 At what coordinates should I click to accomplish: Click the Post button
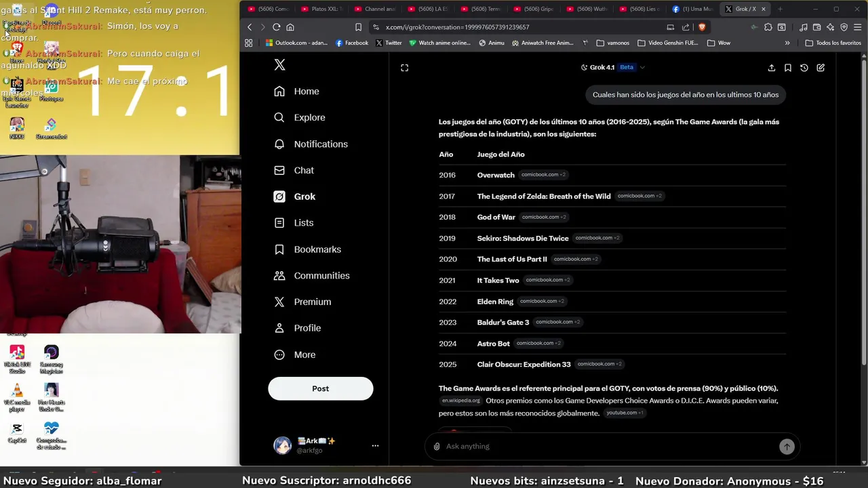pyautogui.click(x=320, y=388)
